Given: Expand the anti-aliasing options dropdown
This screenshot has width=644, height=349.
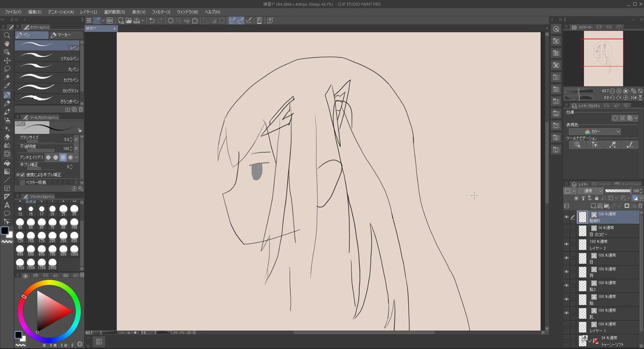Looking at the screenshot, I should pos(77,157).
